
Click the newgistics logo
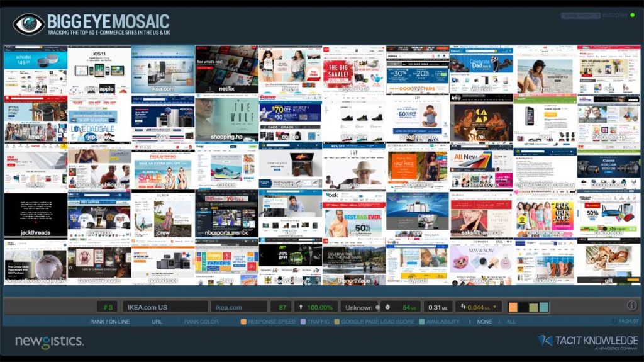(49, 341)
